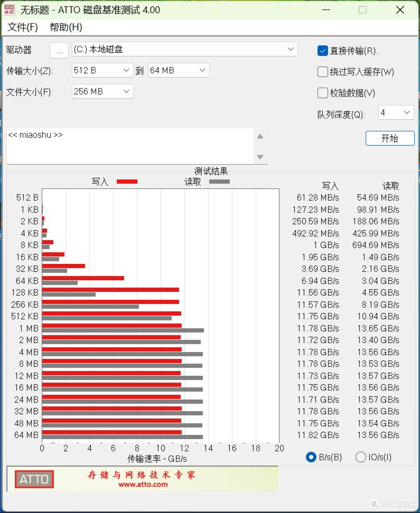420x513 pixels.
Task: Select the IO/s(I) radio button
Action: [x=360, y=457]
